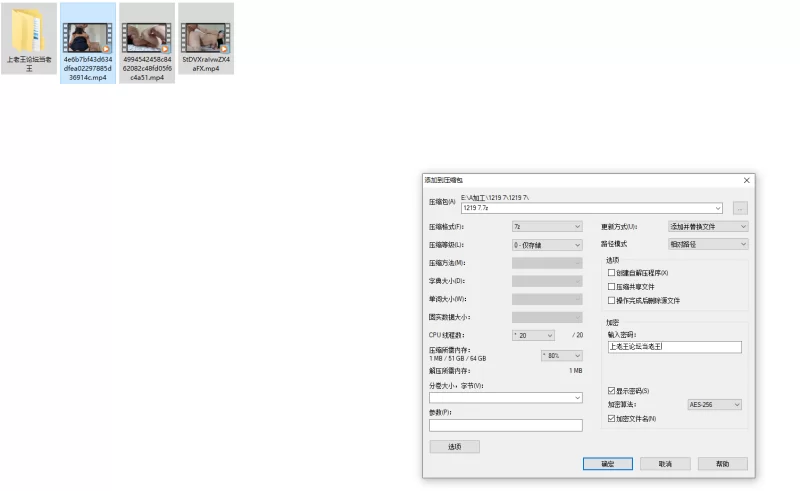
Task: Open the 更新方式 dropdown
Action: coord(707,227)
